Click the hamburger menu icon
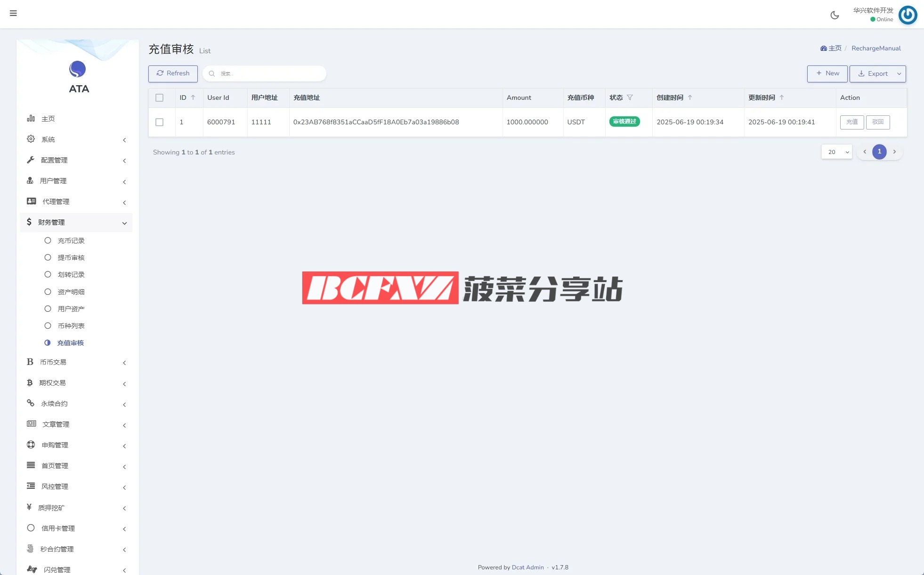Screen dimensions: 924x575 pyautogui.click(x=13, y=13)
